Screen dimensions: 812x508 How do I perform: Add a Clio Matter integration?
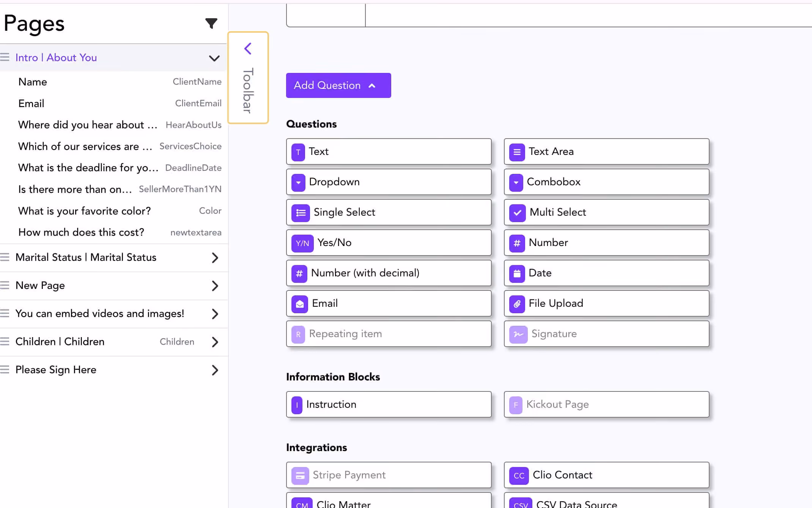389,500
